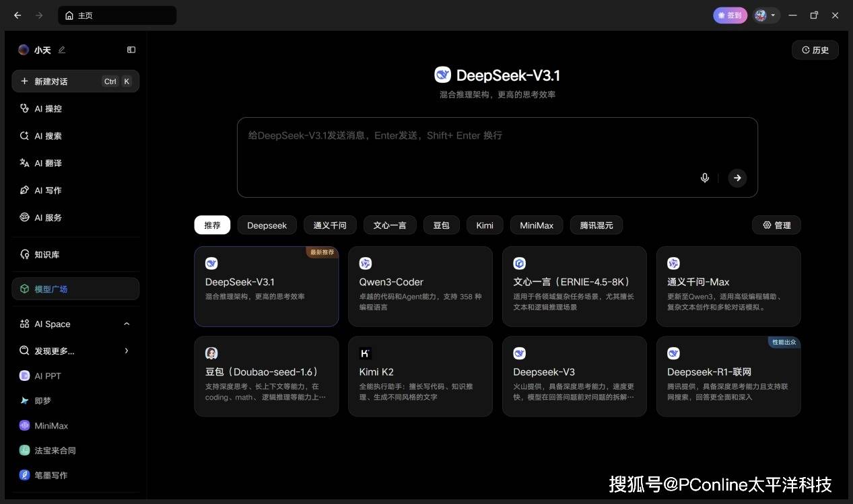Click the Qwen3-Coder card icon
The height and width of the screenshot is (504, 853).
click(x=366, y=263)
